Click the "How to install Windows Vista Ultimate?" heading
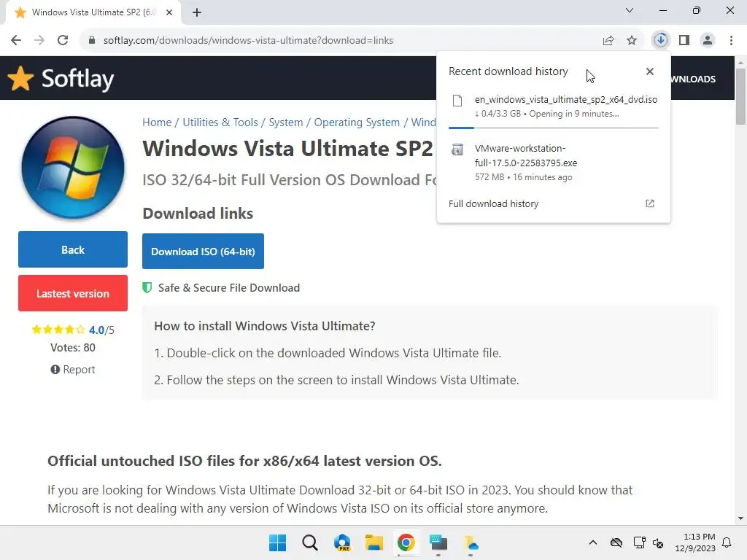 [x=264, y=326]
